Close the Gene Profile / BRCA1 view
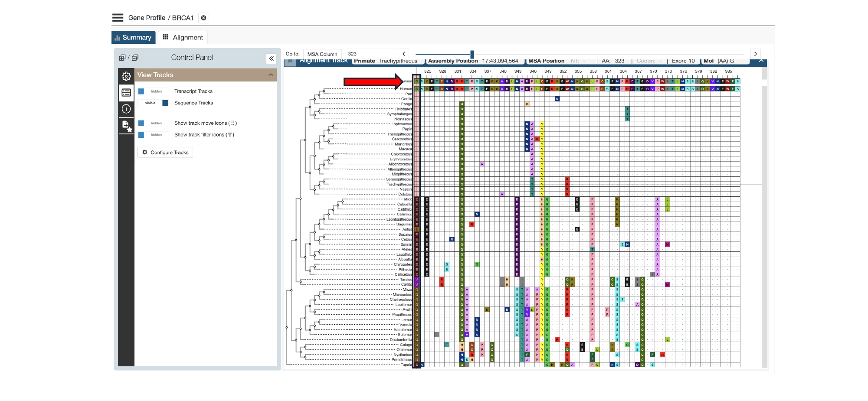The image size is (868, 401). click(x=203, y=18)
